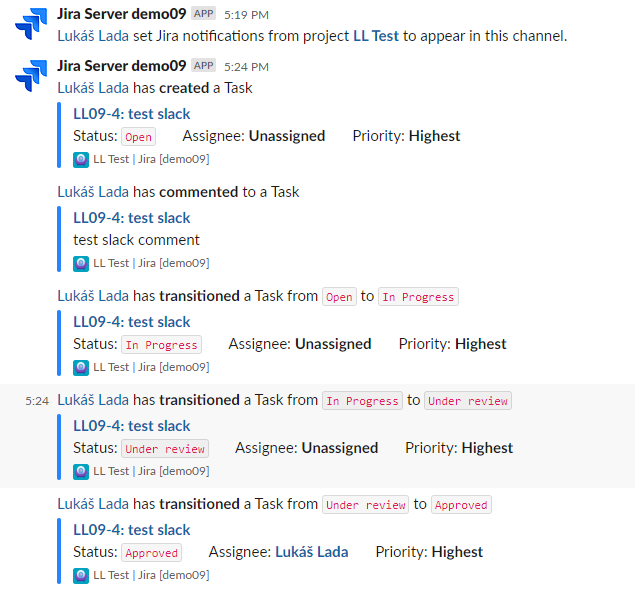Image resolution: width=635 pixels, height=599 pixels.
Task: Click the LL Test project icon under the created Task card
Action: click(x=81, y=160)
